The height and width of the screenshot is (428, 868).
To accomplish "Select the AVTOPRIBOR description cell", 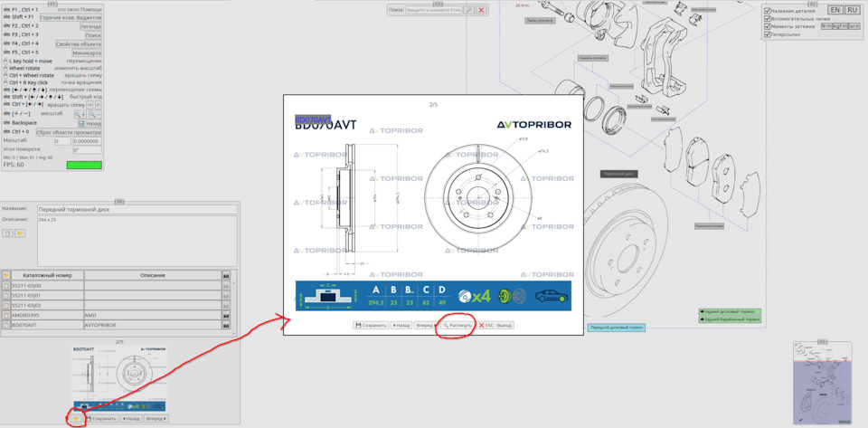I will click(x=152, y=325).
